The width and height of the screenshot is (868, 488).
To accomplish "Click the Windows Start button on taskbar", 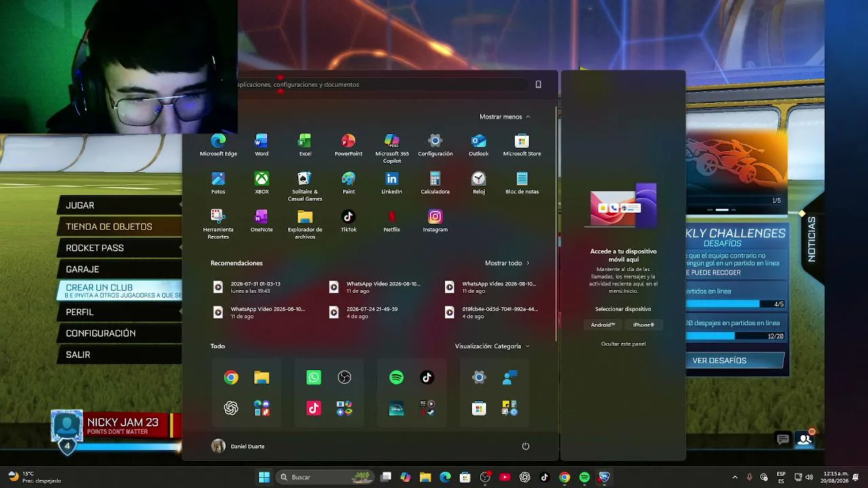I will pyautogui.click(x=264, y=477).
